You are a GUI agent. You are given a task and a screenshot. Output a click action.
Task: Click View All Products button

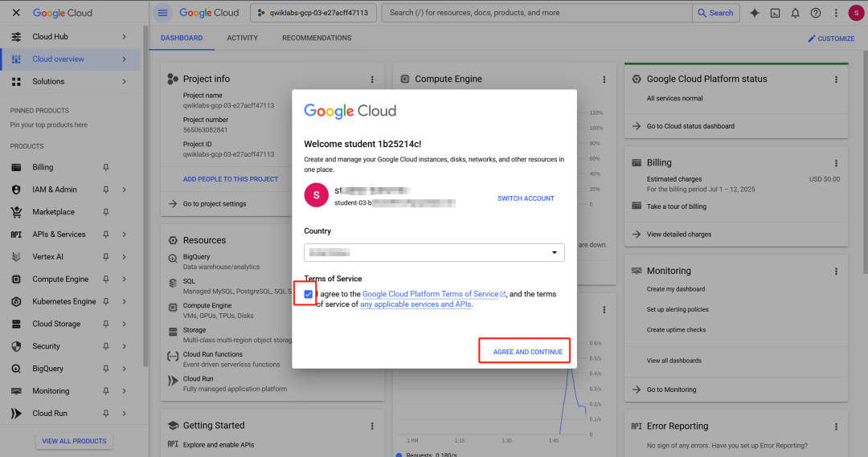coord(74,441)
